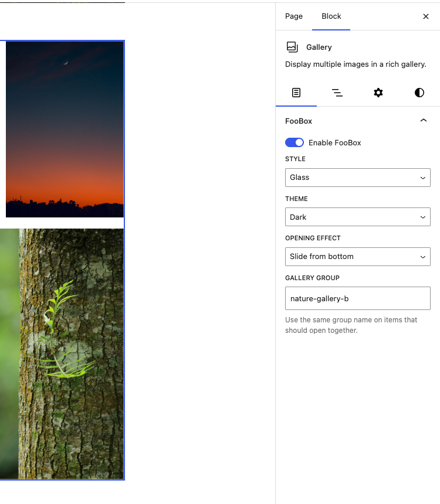Image resolution: width=440 pixels, height=504 pixels.
Task: Open the Settings gear tab
Action: pyautogui.click(x=378, y=93)
